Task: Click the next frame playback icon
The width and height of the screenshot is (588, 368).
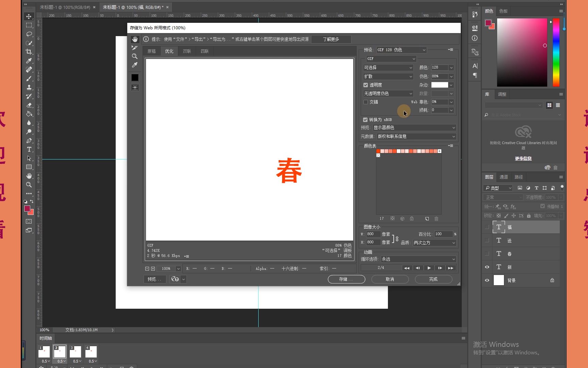Action: click(x=440, y=268)
